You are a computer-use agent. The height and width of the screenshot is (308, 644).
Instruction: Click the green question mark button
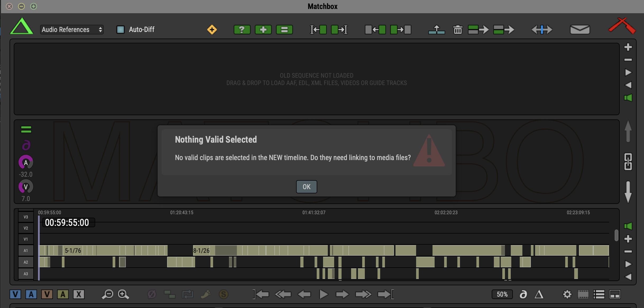tap(242, 30)
